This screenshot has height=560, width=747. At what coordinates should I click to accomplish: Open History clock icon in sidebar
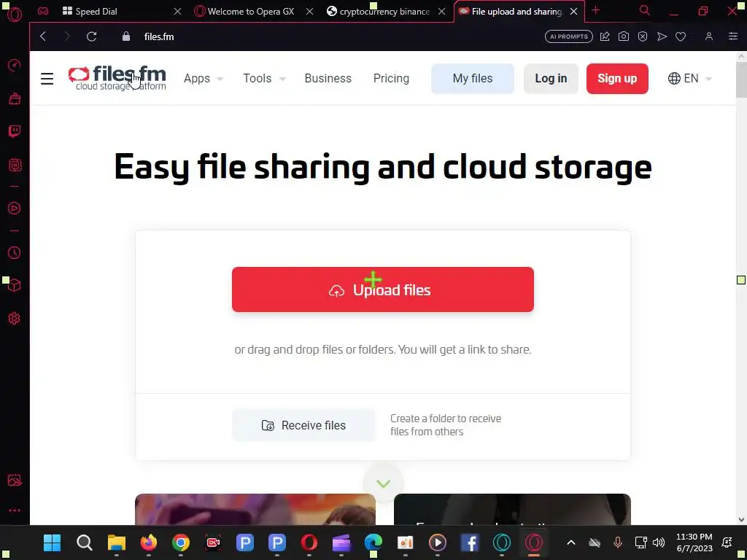[15, 253]
